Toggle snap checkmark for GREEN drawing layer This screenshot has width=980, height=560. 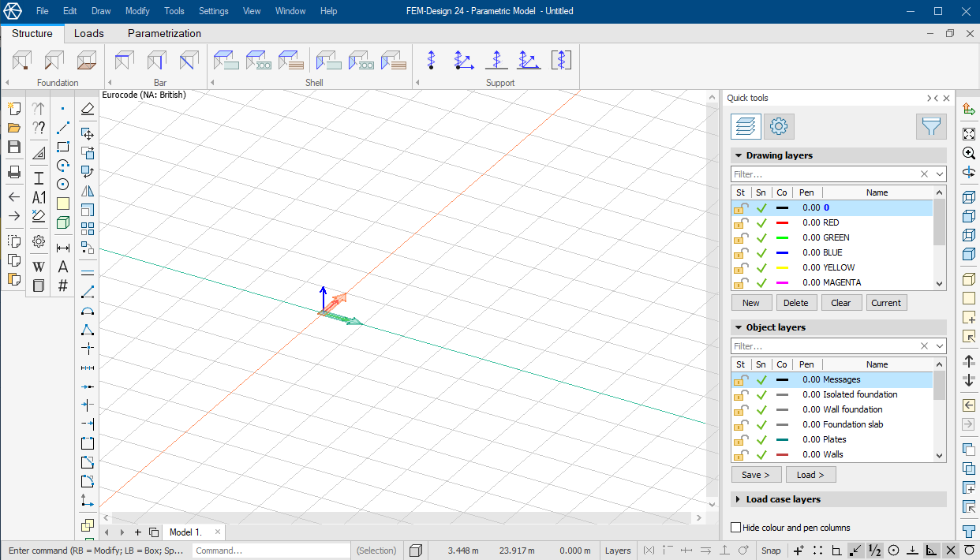[x=761, y=238]
